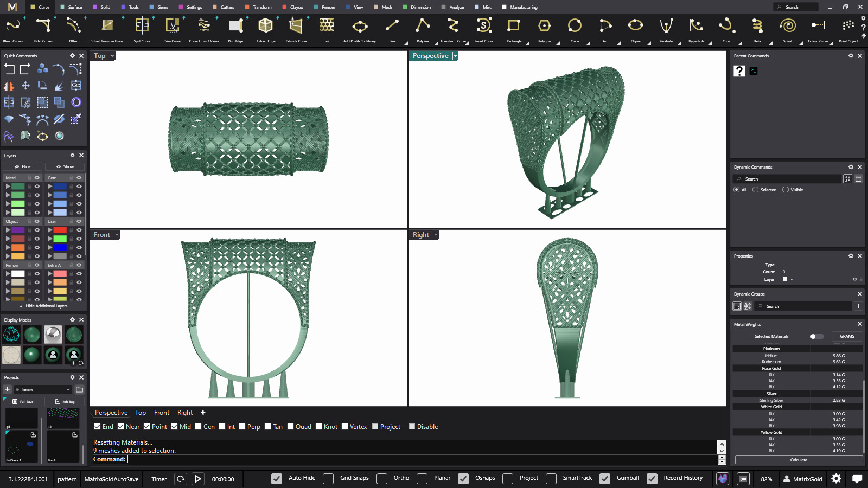Collapse with Hide Additional Layers

[x=43, y=306]
